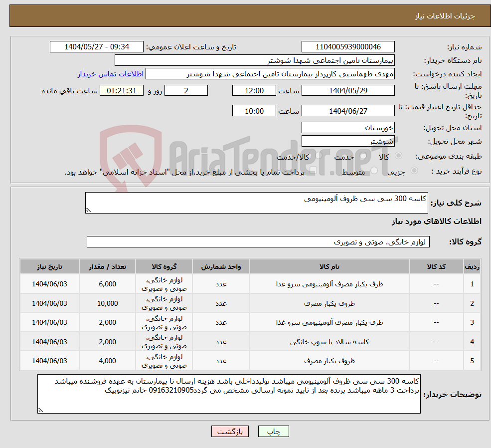This screenshot has height=448, width=491.
Task: Click unit عدد in row 2
Action: coord(221,304)
